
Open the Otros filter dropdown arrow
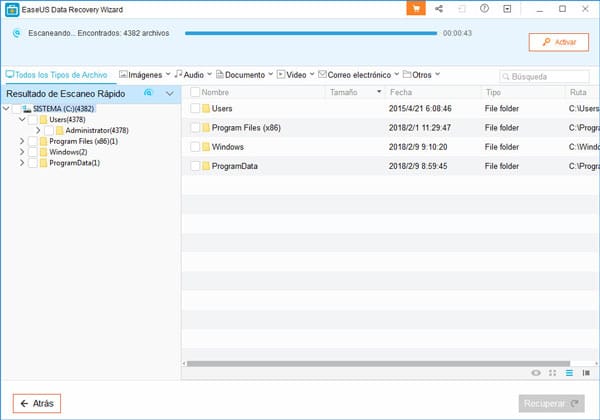tap(437, 74)
